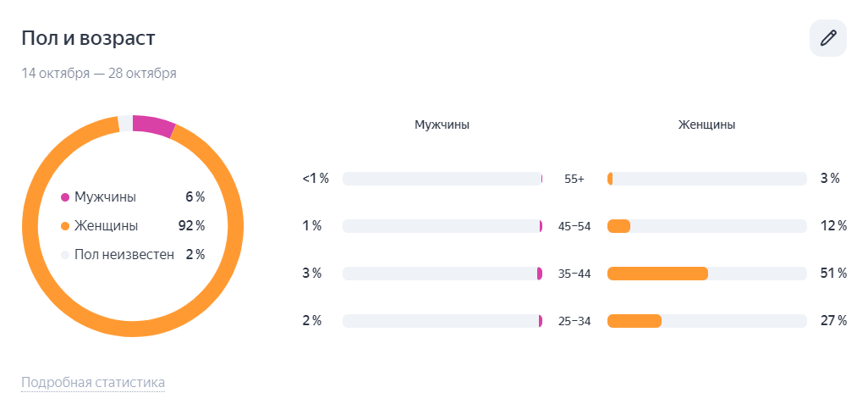Select the Мужчины legend label
The height and width of the screenshot is (415, 868).
pyautogui.click(x=105, y=197)
